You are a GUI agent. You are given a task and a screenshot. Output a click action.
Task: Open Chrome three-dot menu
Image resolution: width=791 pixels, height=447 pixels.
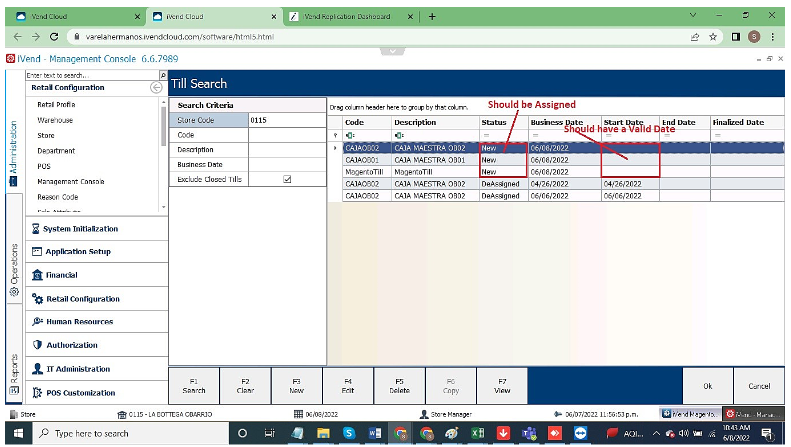pos(772,37)
